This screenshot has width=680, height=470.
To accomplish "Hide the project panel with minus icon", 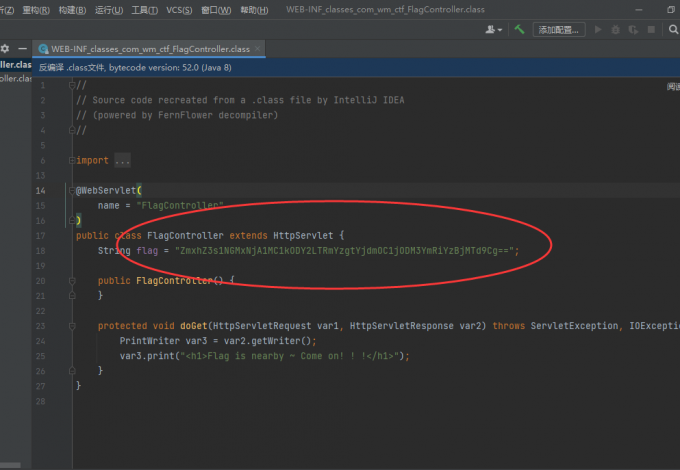I will (23, 49).
